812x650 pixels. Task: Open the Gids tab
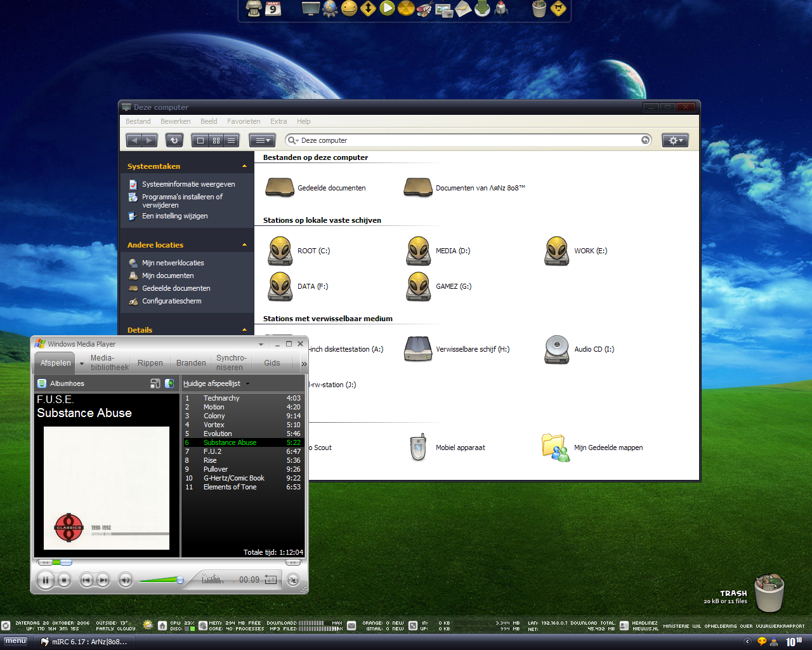coord(272,363)
